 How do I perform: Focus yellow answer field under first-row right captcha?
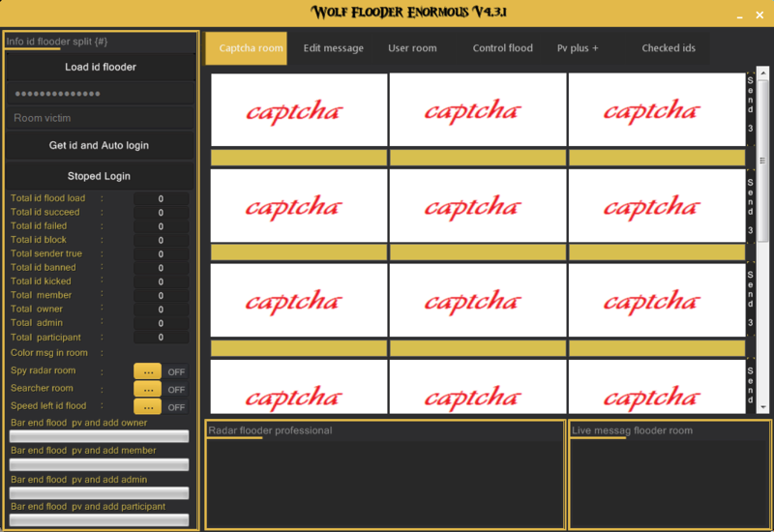pos(657,158)
